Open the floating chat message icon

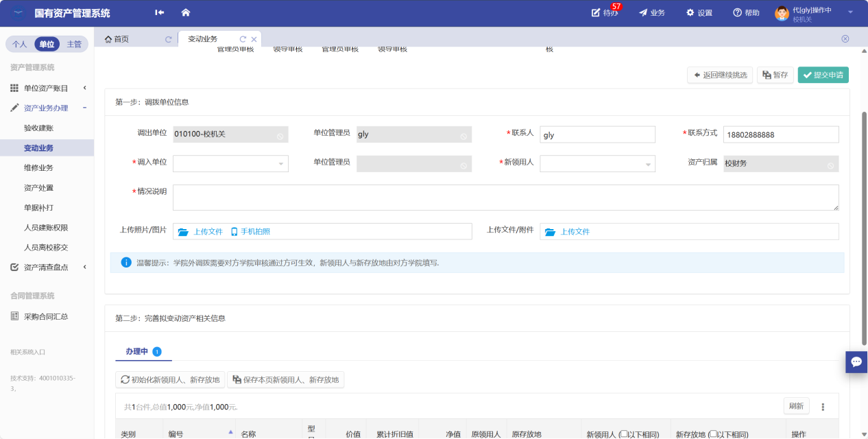(x=856, y=361)
